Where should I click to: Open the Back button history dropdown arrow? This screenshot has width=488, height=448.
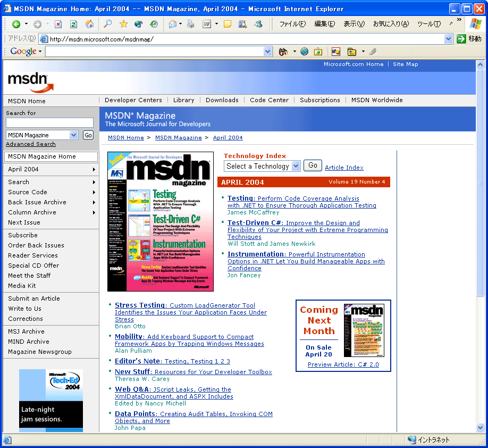[26, 24]
